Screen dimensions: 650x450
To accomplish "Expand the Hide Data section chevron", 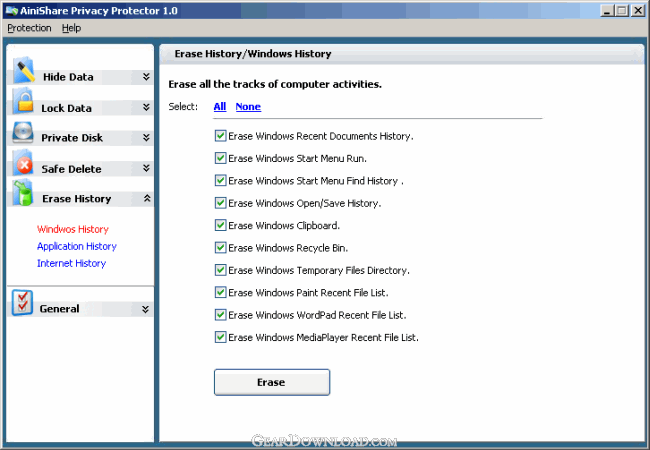I will 146,77.
